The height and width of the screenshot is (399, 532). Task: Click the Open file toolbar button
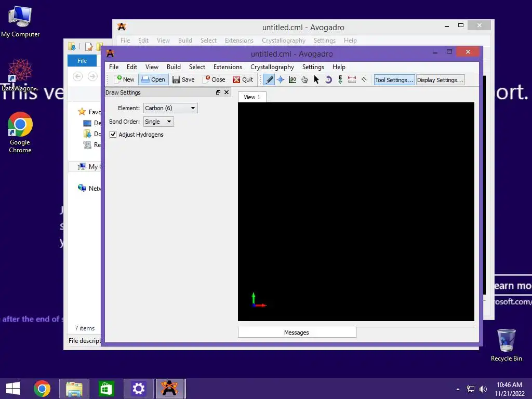click(x=153, y=79)
